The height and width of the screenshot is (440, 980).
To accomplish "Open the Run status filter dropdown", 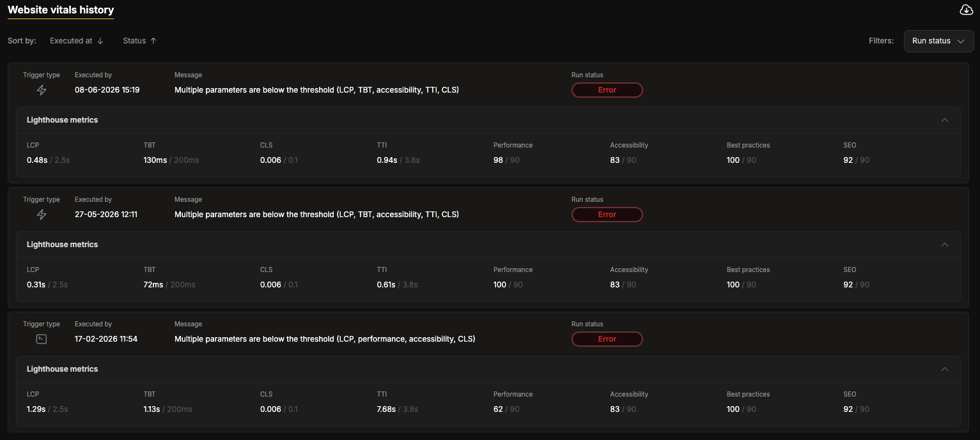I will click(938, 41).
